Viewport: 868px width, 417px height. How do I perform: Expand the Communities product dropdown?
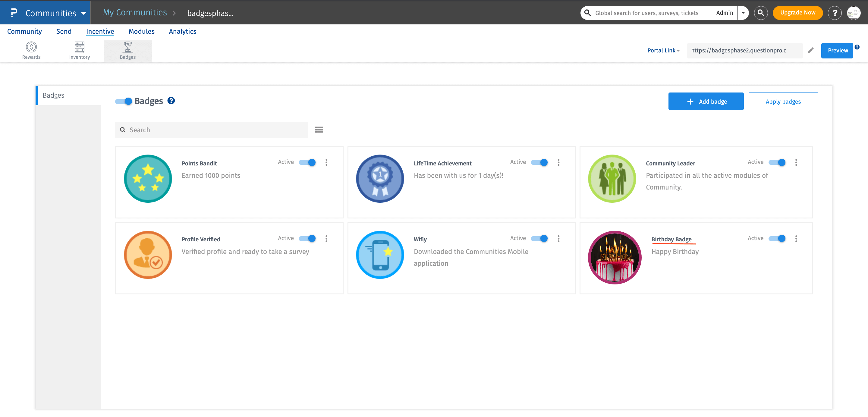[83, 13]
